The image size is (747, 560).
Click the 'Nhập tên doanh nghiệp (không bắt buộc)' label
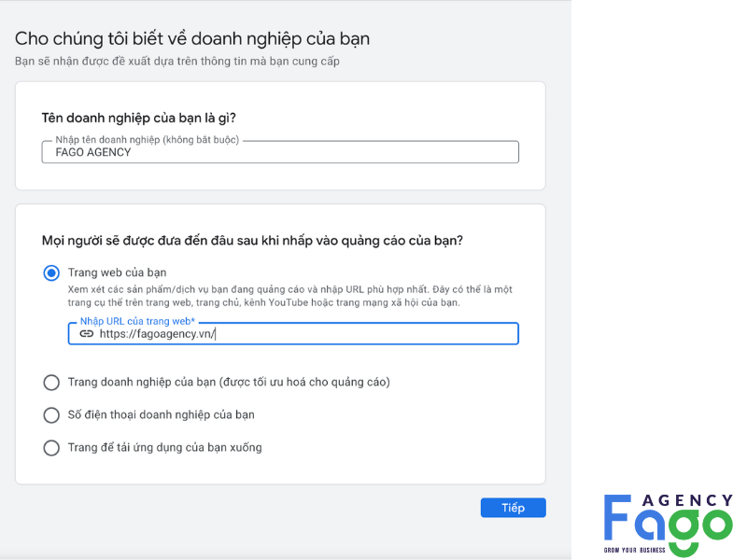tap(147, 140)
